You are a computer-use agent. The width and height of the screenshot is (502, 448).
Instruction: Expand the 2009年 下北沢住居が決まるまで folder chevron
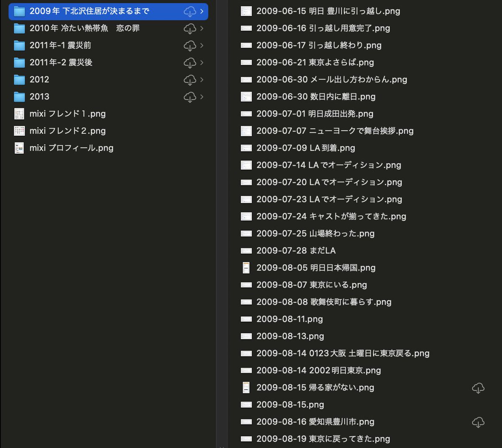(x=202, y=11)
